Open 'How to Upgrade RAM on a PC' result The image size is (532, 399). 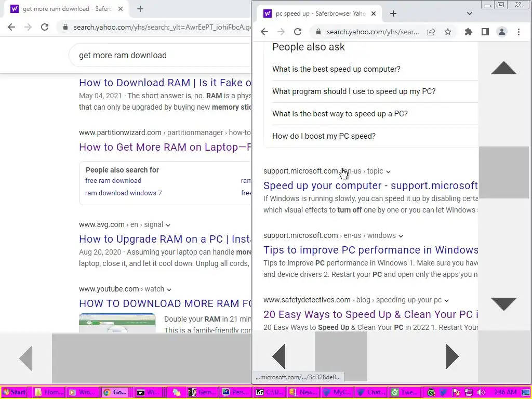[x=165, y=239]
